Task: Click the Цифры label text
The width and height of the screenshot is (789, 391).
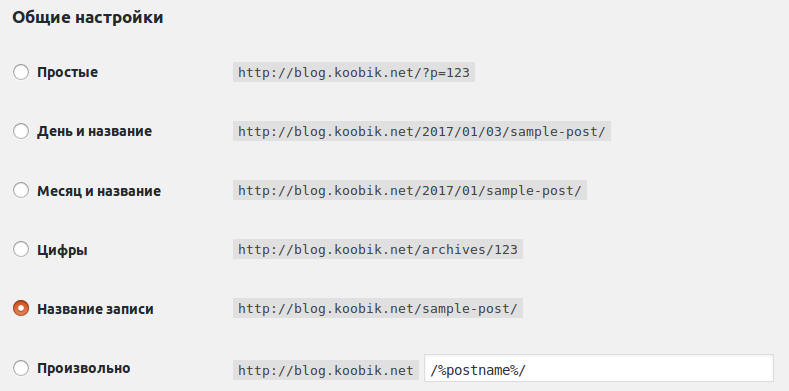Action: pyautogui.click(x=62, y=250)
